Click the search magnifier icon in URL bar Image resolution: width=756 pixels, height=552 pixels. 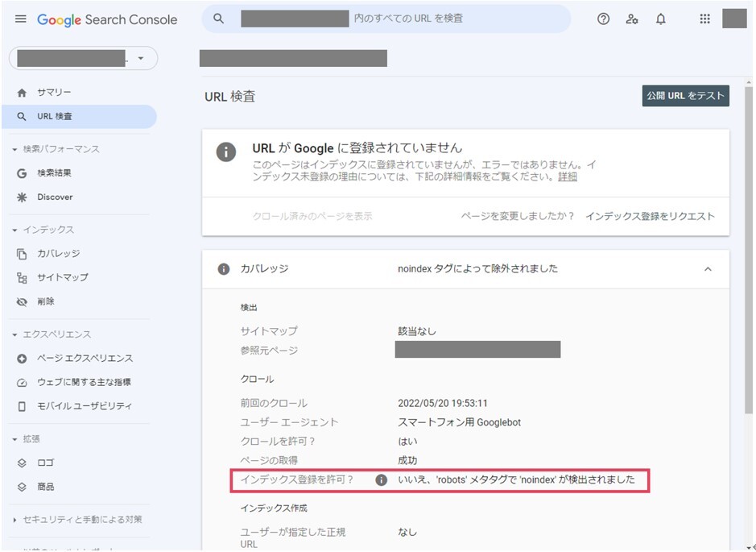point(219,19)
